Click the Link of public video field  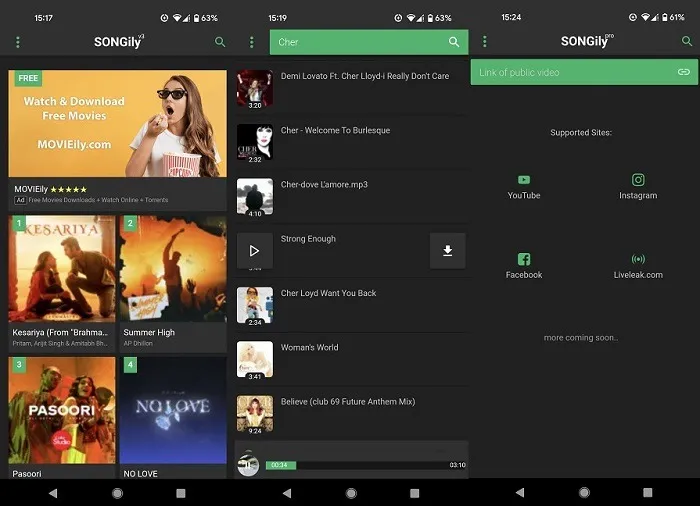[584, 72]
